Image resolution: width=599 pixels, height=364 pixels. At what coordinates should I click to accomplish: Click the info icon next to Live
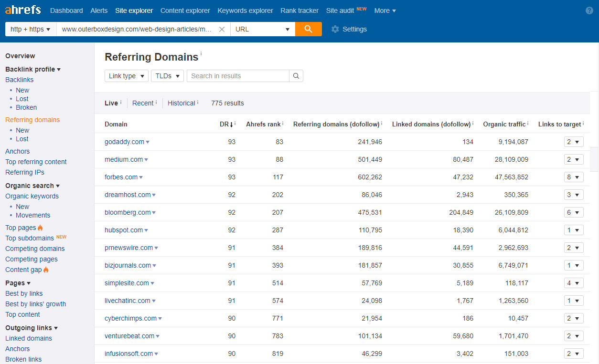(121, 102)
